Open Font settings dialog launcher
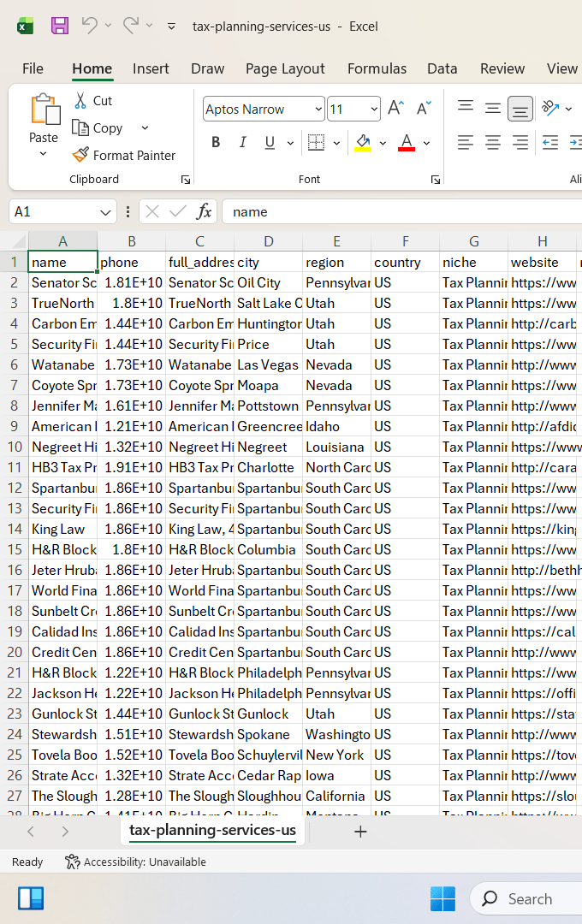The image size is (582, 924). tap(436, 180)
